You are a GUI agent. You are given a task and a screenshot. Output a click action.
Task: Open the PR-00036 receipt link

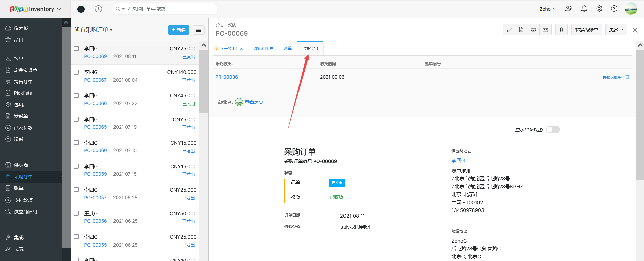(226, 77)
